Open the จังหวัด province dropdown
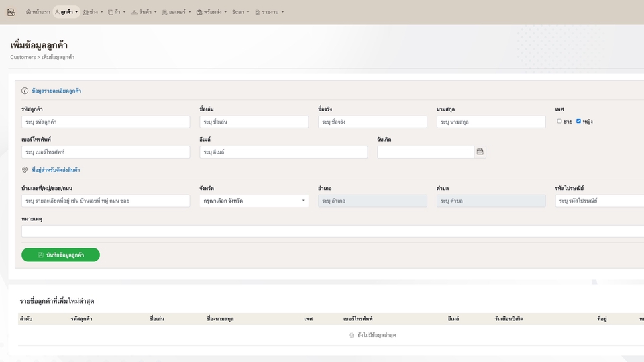644x362 pixels. [x=254, y=201]
